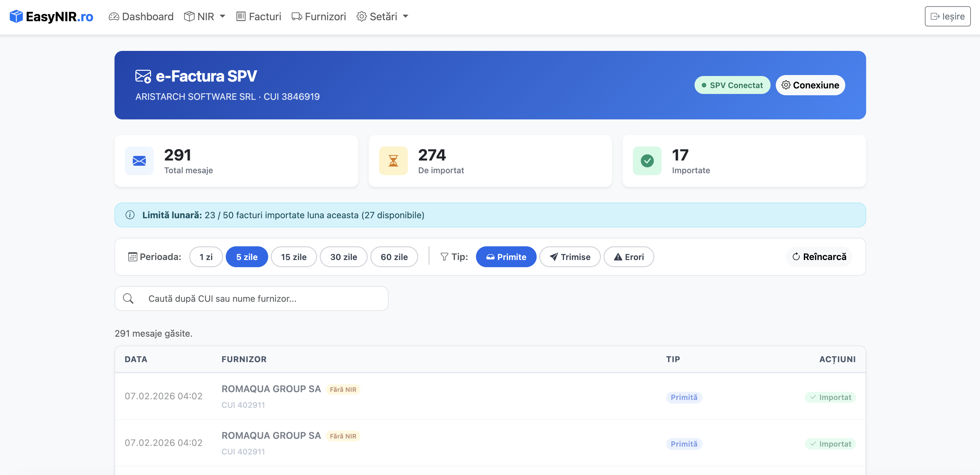Click the FURNIZOR column header
The image size is (980, 475).
click(x=244, y=360)
